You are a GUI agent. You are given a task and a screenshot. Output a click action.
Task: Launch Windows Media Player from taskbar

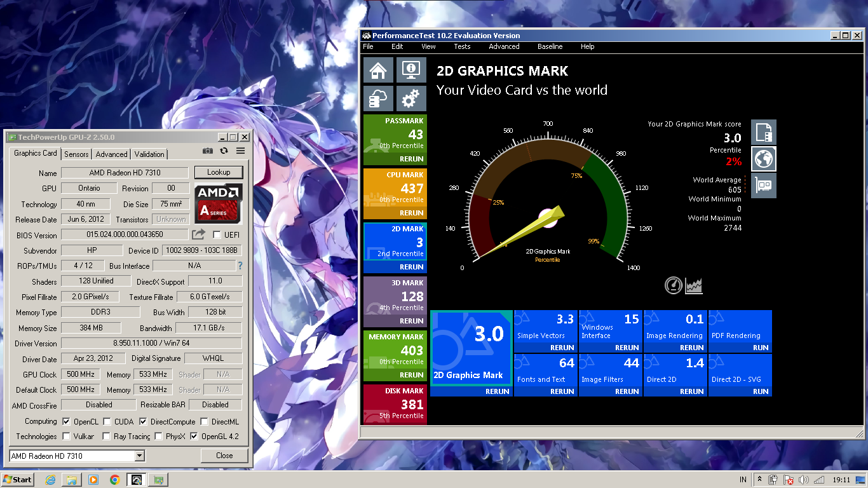tap(93, 480)
